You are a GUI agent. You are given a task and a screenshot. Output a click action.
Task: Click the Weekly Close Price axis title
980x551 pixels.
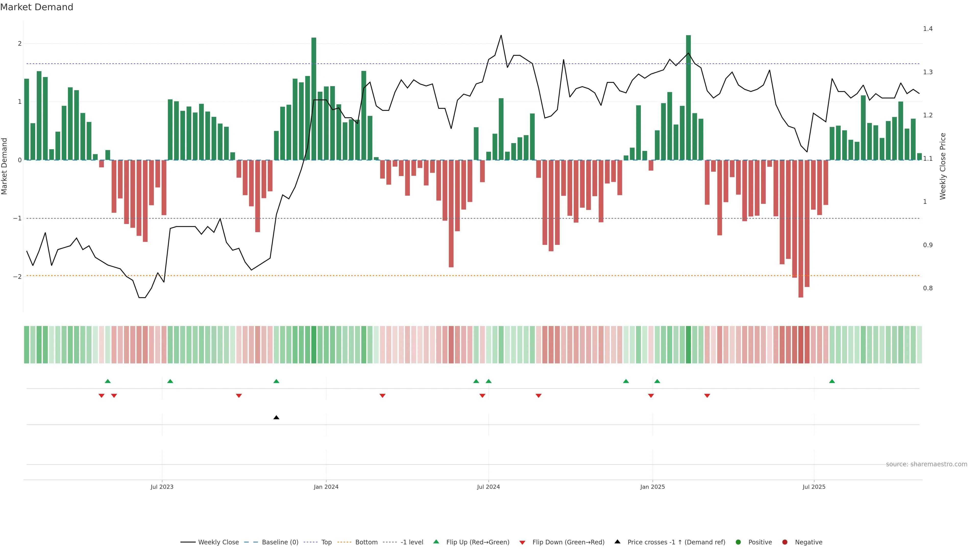click(943, 166)
